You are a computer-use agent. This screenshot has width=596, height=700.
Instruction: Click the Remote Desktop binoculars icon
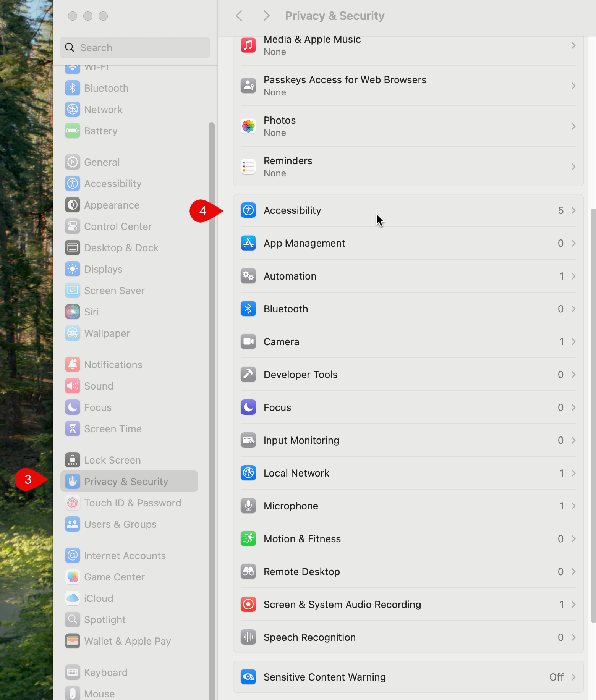point(248,572)
